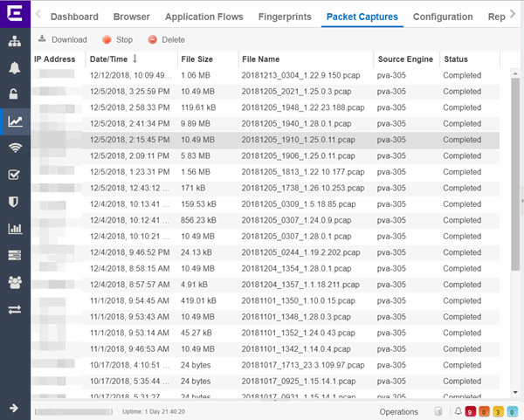Expand the sidebar with bottom arrow
Screen dimensions: 524x420
coord(14,408)
